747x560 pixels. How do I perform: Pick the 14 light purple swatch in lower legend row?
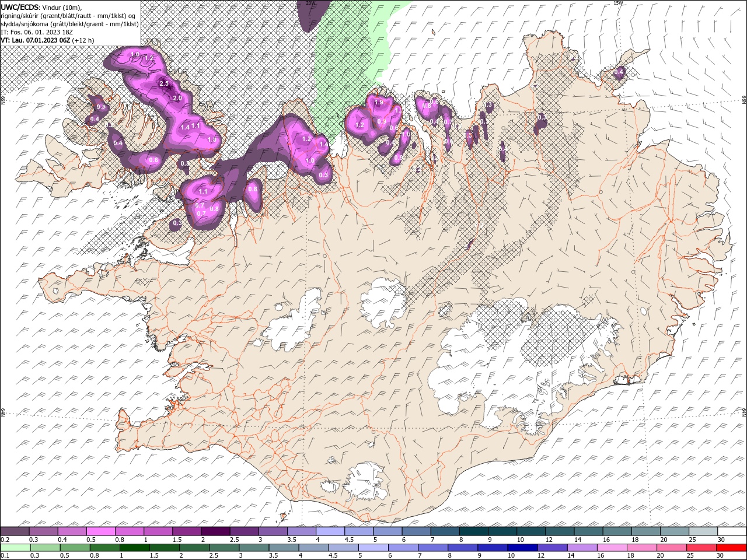(x=582, y=548)
